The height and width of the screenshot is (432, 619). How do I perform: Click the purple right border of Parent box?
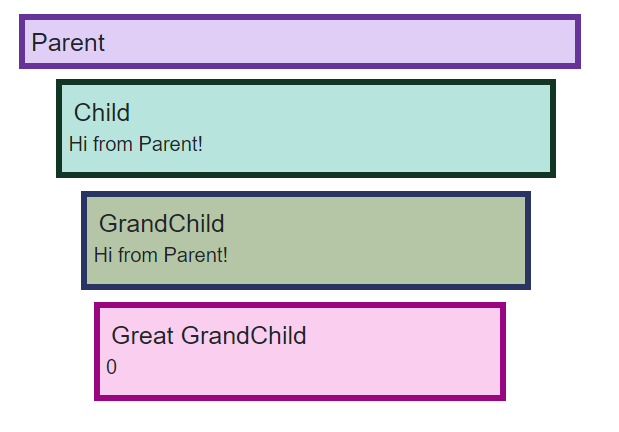point(578,42)
